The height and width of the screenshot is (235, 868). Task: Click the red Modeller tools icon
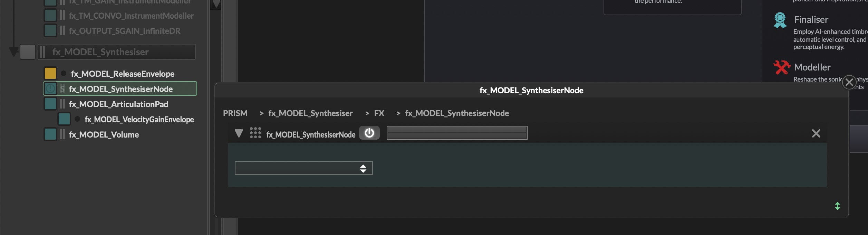[x=781, y=68]
